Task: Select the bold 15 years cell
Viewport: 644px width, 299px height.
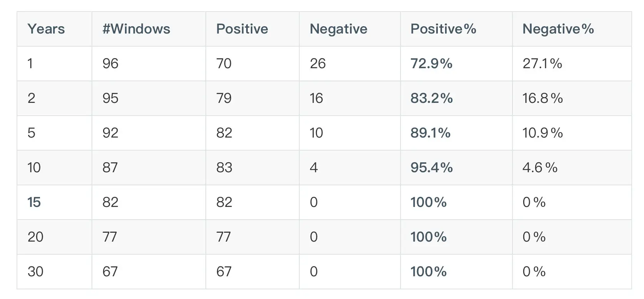Action: [34, 202]
